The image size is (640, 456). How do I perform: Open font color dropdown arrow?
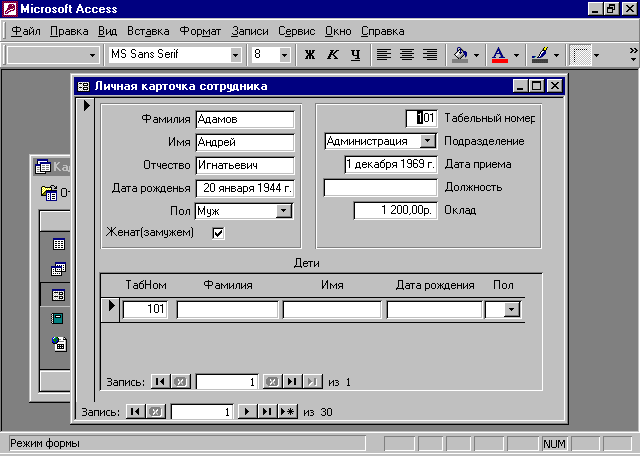click(516, 55)
